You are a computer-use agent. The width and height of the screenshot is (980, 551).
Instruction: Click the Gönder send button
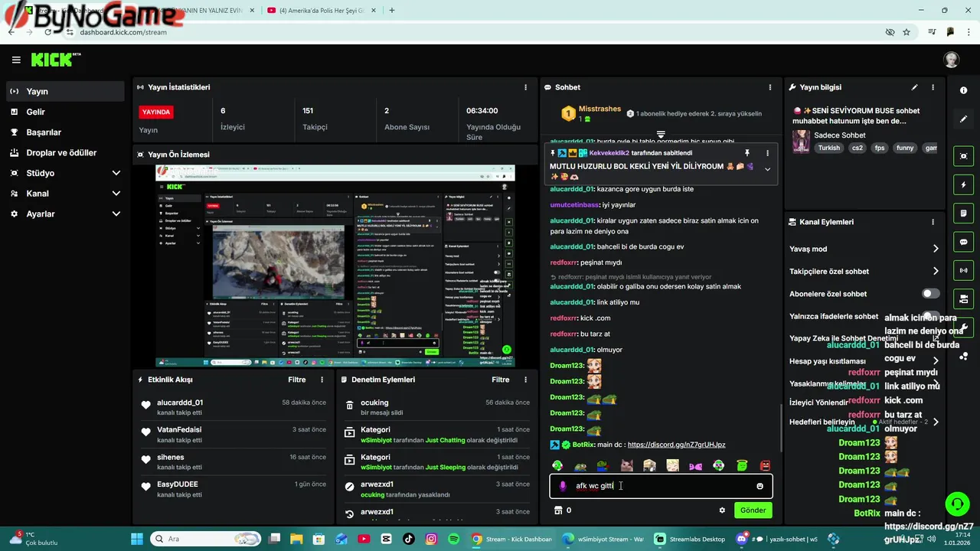coord(753,510)
